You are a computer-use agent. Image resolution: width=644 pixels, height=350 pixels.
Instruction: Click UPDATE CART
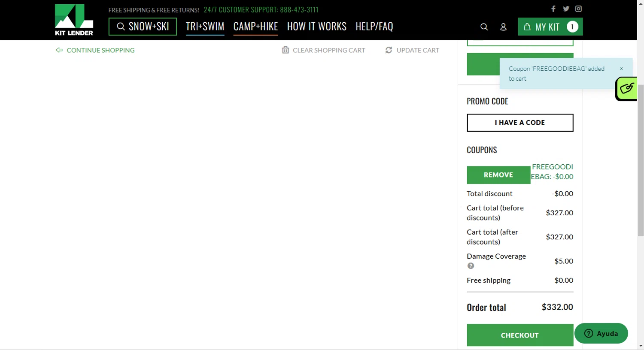point(412,50)
